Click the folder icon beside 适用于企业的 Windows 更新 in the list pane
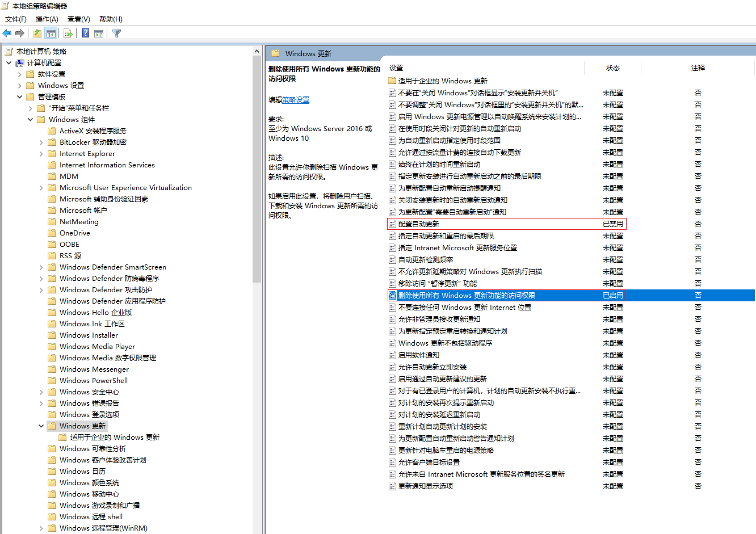The width and height of the screenshot is (756, 534). click(x=392, y=81)
